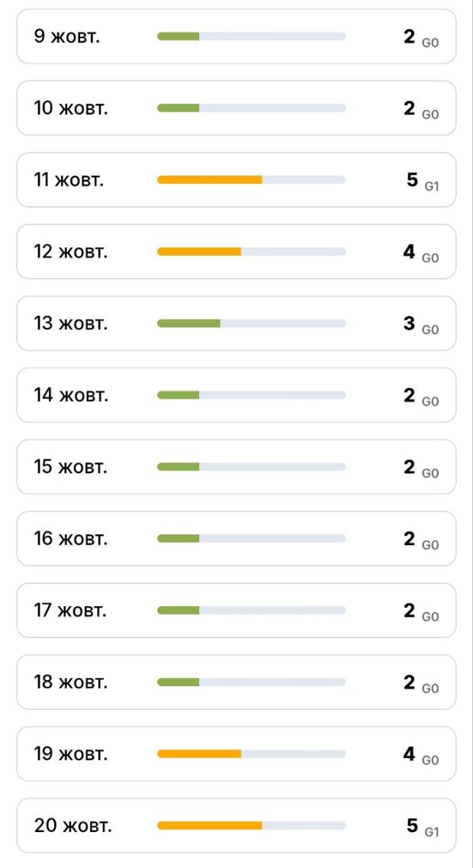
Task: Click the K-index value 4 for 12 жовт.
Action: point(410,251)
